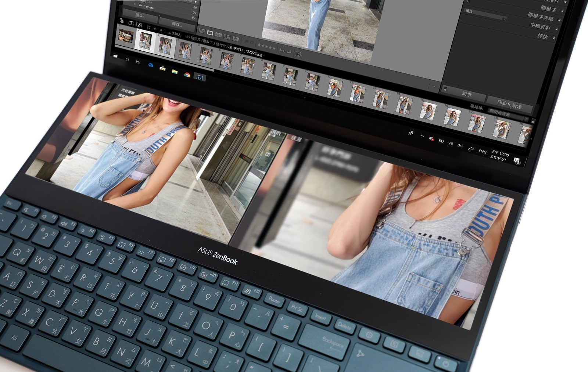
Task: Rotate the photo counterclockwise
Action: 282,50
